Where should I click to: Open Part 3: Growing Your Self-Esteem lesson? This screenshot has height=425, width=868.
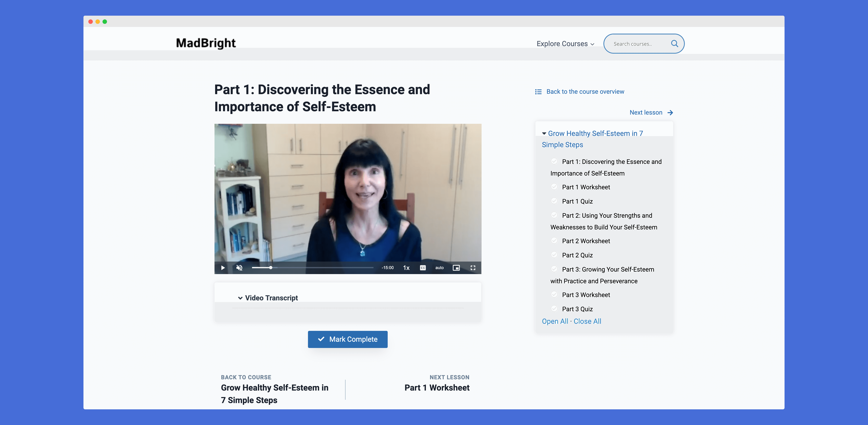tap(602, 275)
